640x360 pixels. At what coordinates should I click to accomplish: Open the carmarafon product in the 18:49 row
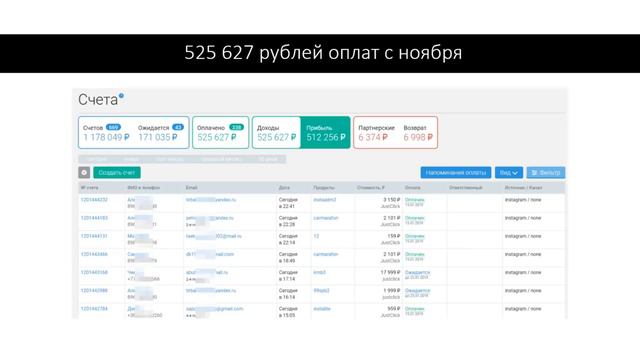tap(326, 254)
